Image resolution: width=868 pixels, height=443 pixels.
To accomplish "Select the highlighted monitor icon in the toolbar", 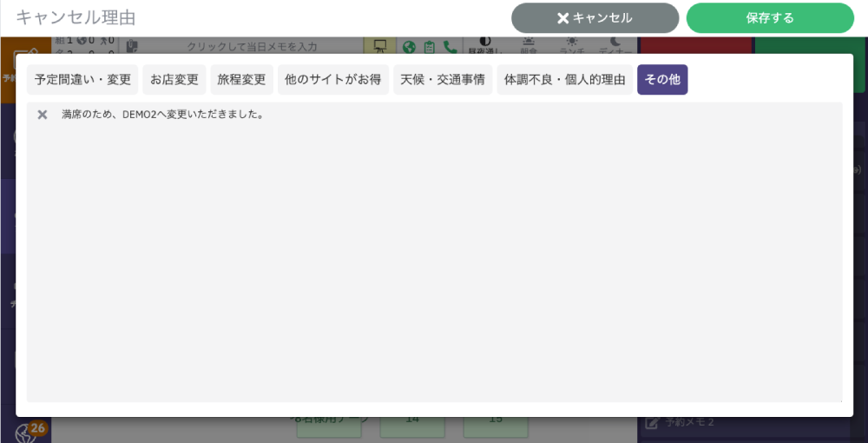I will 379,46.
